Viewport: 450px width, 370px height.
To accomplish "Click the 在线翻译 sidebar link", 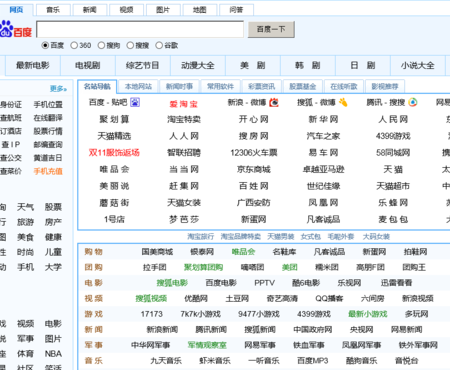I will point(48,118).
